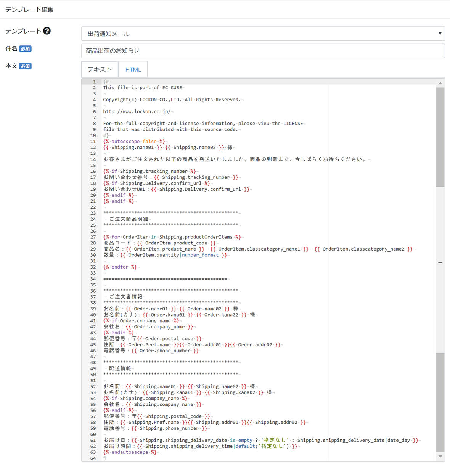Click the help icon beside テンプレート label
Screen dimensions: 450x476
click(x=47, y=31)
